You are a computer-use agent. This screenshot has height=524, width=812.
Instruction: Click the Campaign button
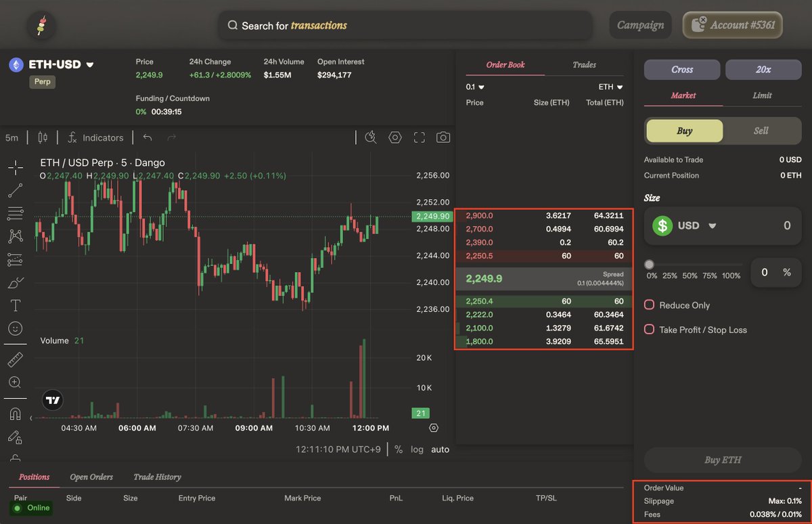[641, 26]
